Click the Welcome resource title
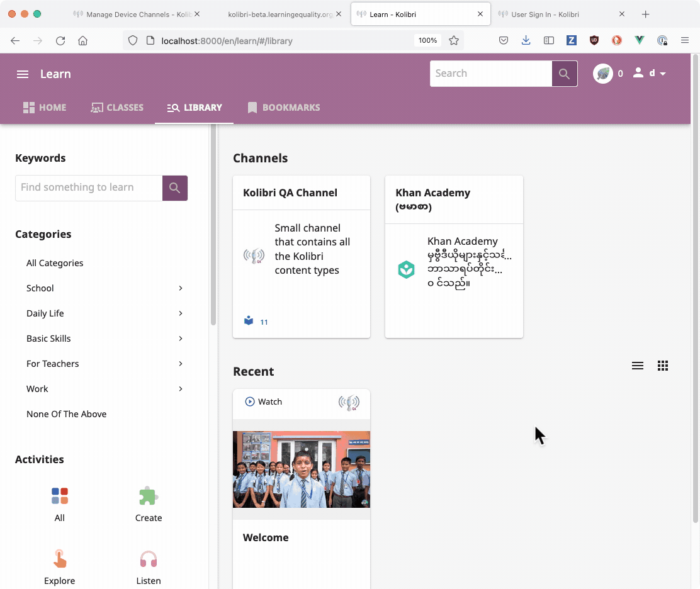 click(266, 537)
